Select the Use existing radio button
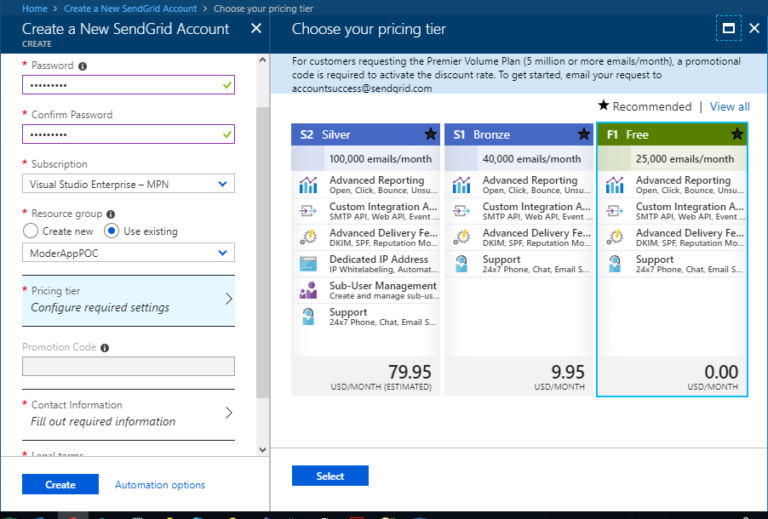Image resolution: width=768 pixels, height=519 pixels. pos(112,231)
